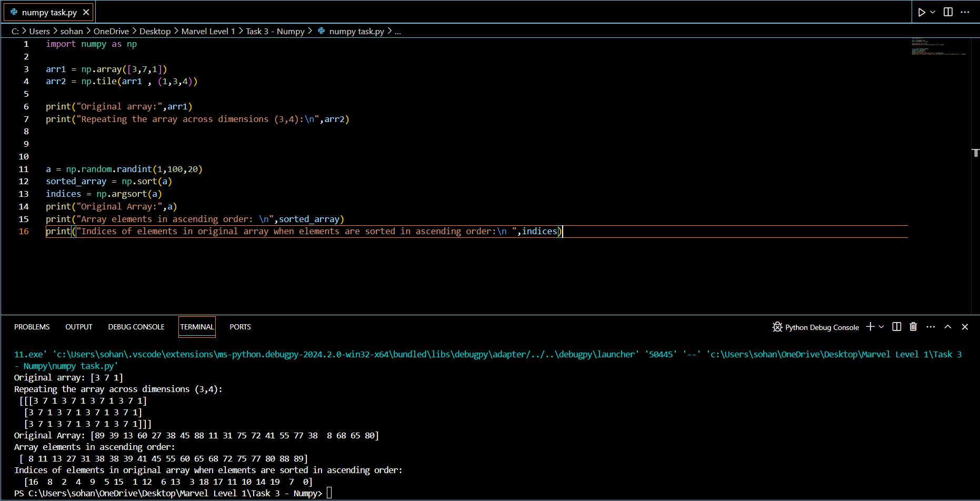Screen dimensions: 980x501
Task: Click print "Repeating the array" code line
Action: pyautogui.click(x=197, y=119)
